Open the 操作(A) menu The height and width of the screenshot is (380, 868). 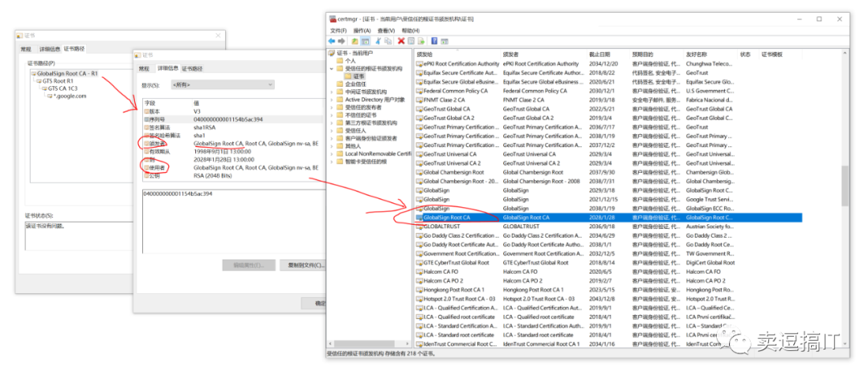[x=362, y=31]
